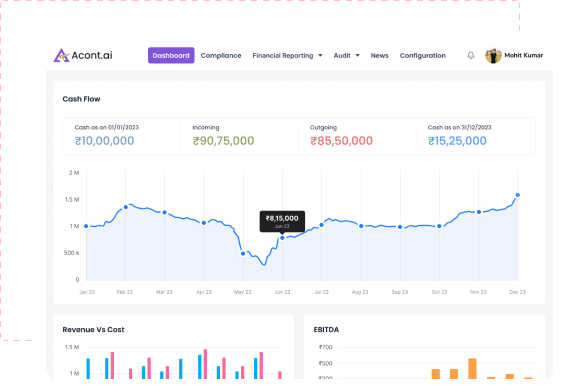The height and width of the screenshot is (391, 563).
Task: Click the closing cash ₹15,25,000 figure
Action: click(x=457, y=141)
